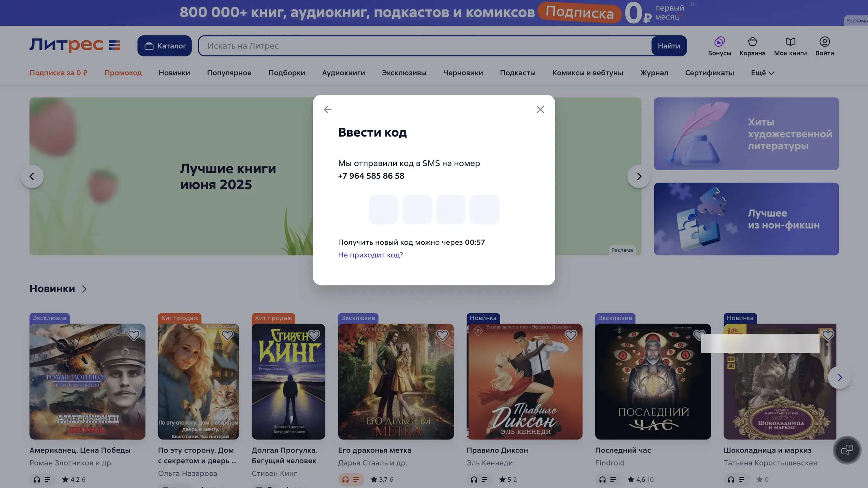
Task: Open the support chat bubble icon
Action: pos(847,450)
